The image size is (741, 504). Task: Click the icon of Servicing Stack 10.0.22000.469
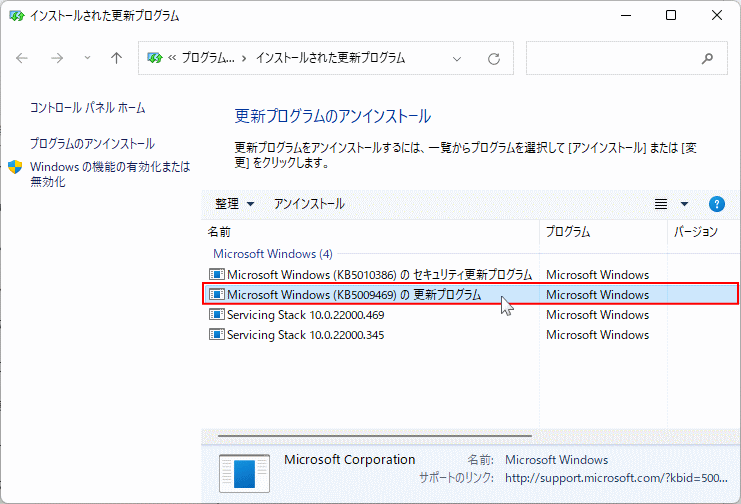(x=216, y=314)
